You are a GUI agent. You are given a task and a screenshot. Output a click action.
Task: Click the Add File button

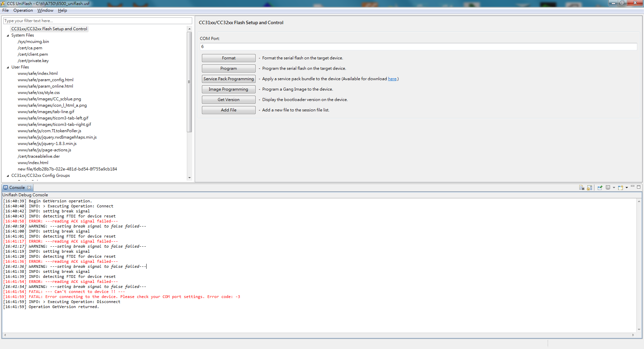(229, 110)
